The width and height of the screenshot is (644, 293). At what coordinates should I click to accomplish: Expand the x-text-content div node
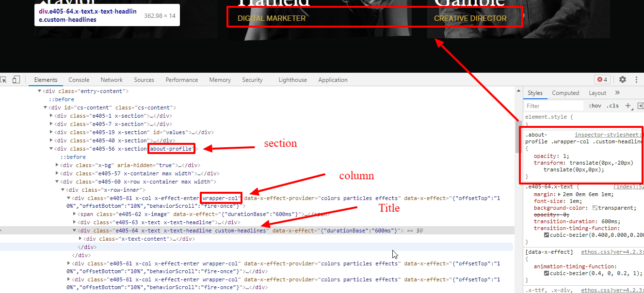[80, 239]
